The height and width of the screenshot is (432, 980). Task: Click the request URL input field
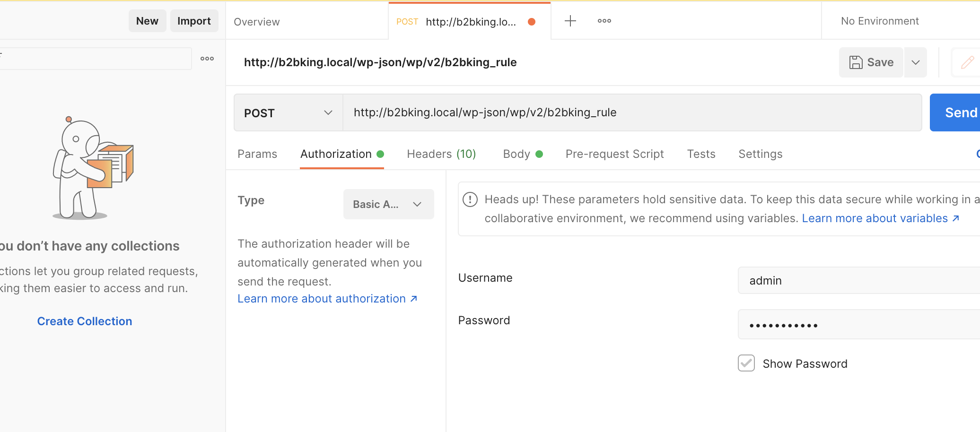click(632, 112)
